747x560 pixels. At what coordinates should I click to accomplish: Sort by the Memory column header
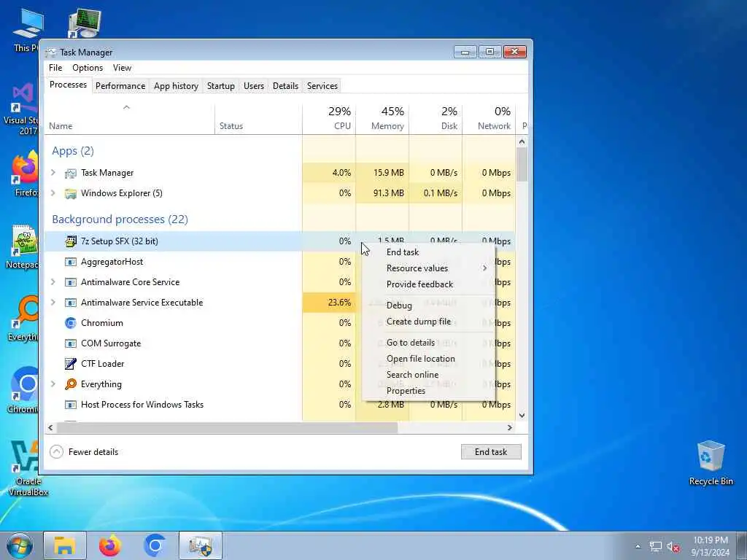tap(382, 118)
